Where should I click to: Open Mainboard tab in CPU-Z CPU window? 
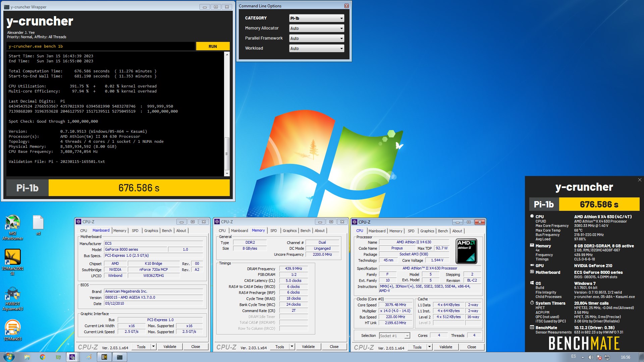click(x=377, y=231)
